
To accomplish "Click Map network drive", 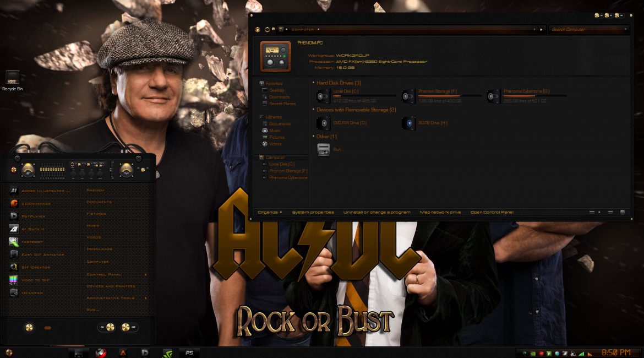I will (440, 212).
